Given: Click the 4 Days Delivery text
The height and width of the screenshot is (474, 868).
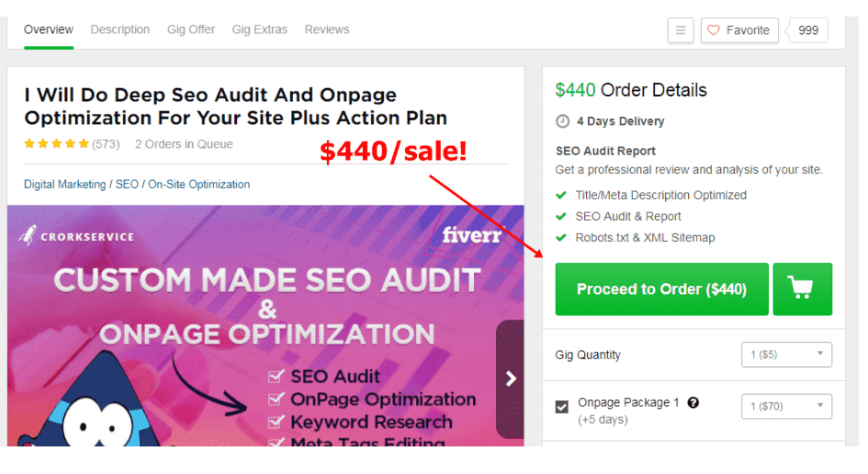Looking at the screenshot, I should [x=621, y=121].
